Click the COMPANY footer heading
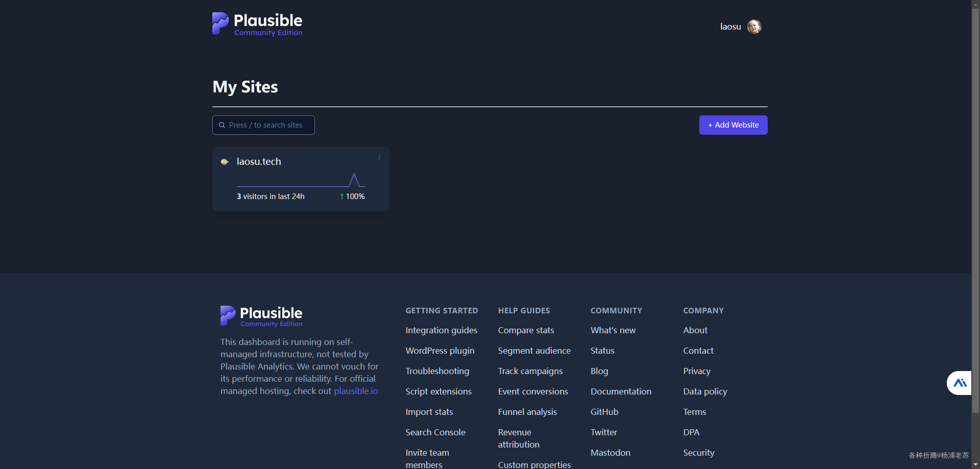 coord(703,310)
